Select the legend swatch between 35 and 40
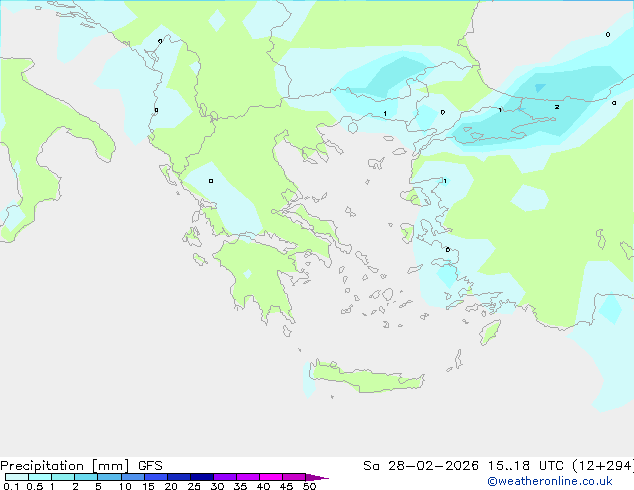 click(x=247, y=477)
